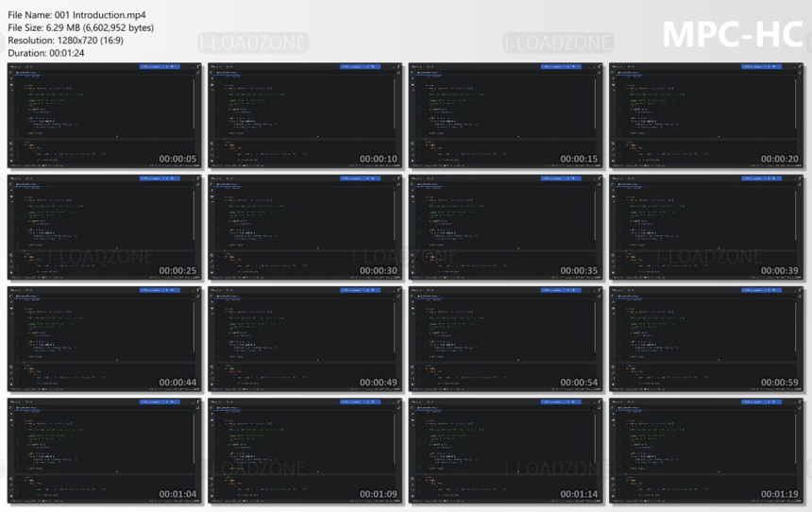Open the 00:01:09 thumbnail
The width and height of the screenshot is (812, 512).
point(305,451)
